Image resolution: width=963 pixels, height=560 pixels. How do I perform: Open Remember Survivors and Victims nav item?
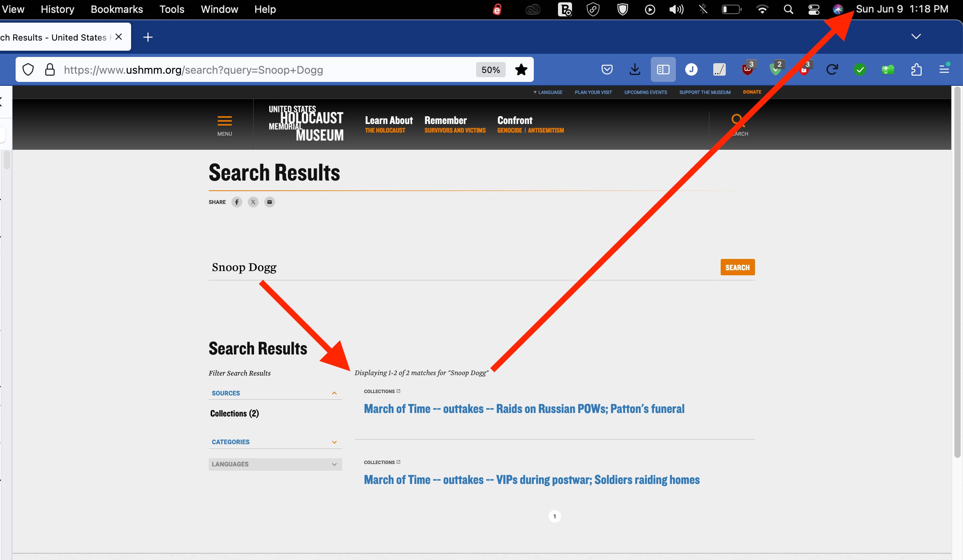click(x=455, y=124)
